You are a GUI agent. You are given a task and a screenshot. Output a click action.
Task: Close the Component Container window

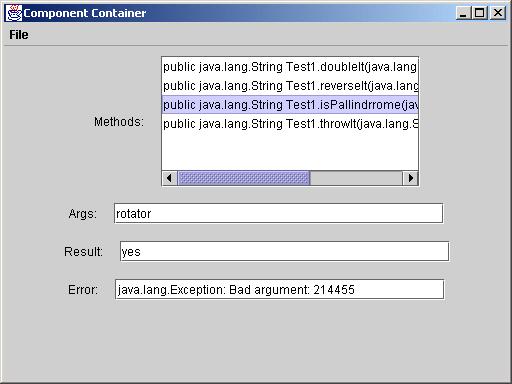pos(498,13)
